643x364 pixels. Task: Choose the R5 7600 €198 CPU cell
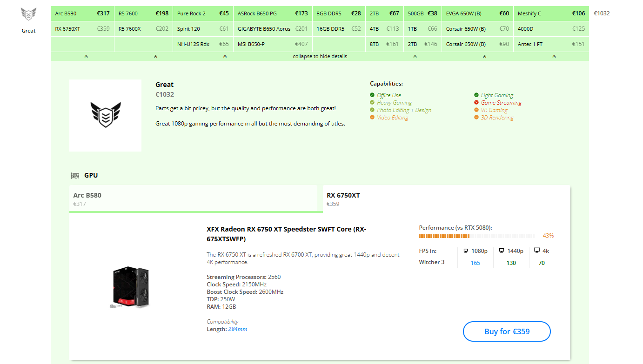143,13
